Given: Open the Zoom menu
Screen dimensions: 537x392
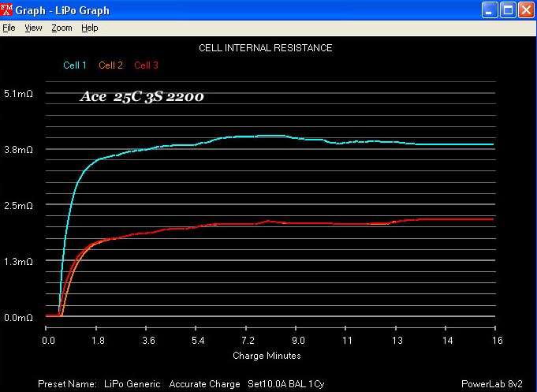Looking at the screenshot, I should coord(62,28).
